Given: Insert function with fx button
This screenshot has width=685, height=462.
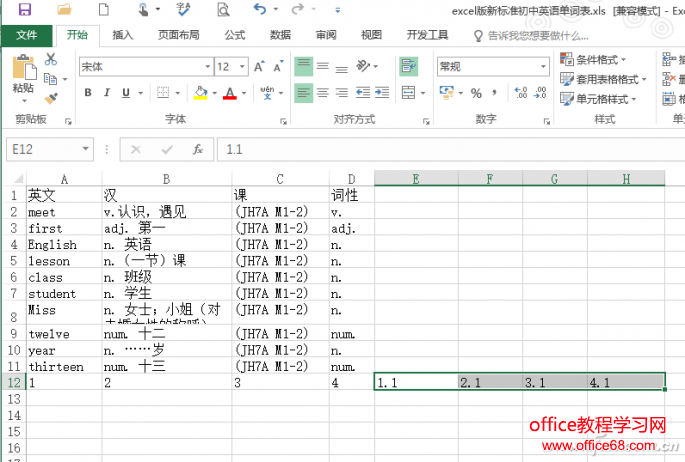Looking at the screenshot, I should point(198,150).
